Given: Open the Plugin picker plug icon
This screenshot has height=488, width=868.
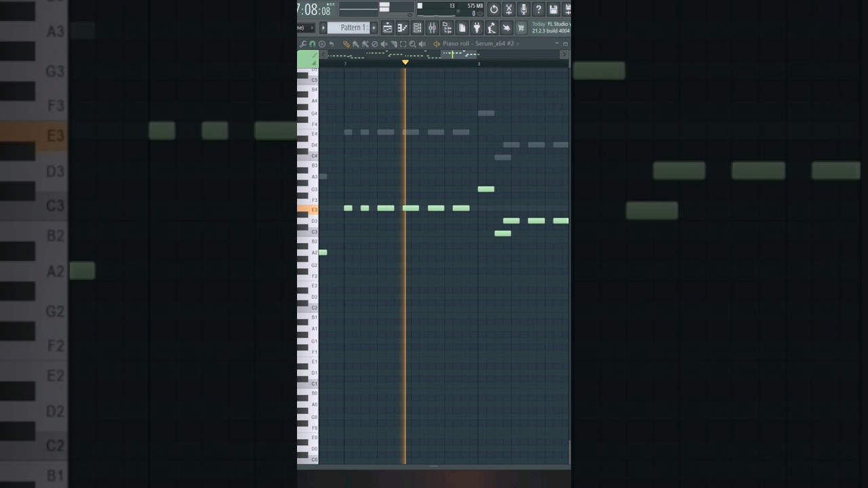Looking at the screenshot, I should (477, 28).
